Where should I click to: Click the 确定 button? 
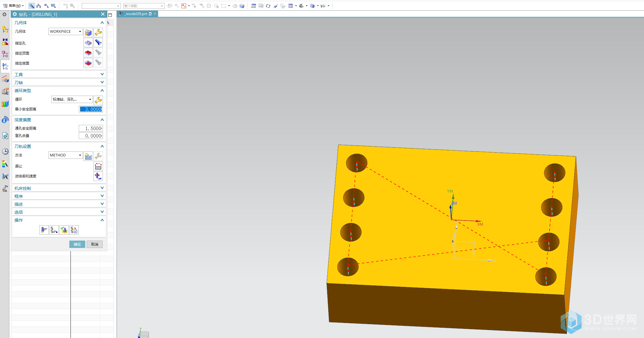[77, 244]
